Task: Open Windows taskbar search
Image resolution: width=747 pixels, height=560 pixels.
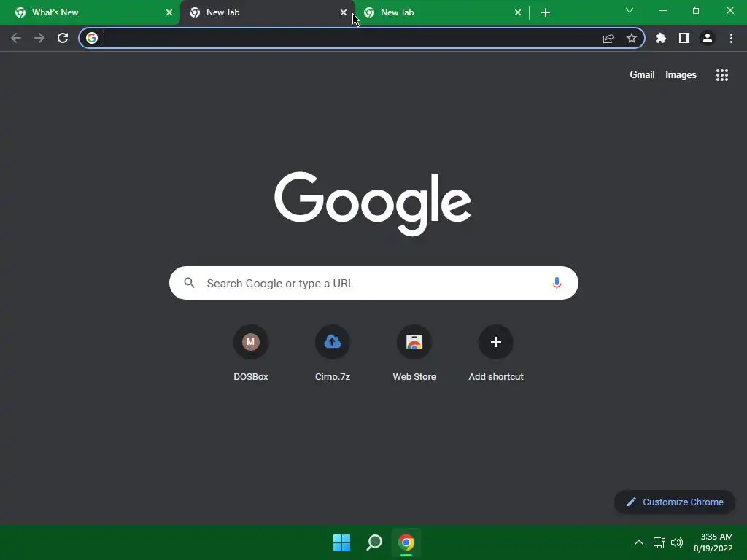Action: tap(374, 542)
